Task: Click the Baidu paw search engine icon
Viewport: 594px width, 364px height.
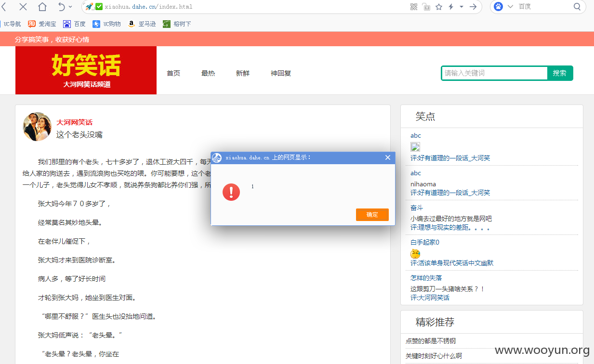Action: click(x=499, y=7)
